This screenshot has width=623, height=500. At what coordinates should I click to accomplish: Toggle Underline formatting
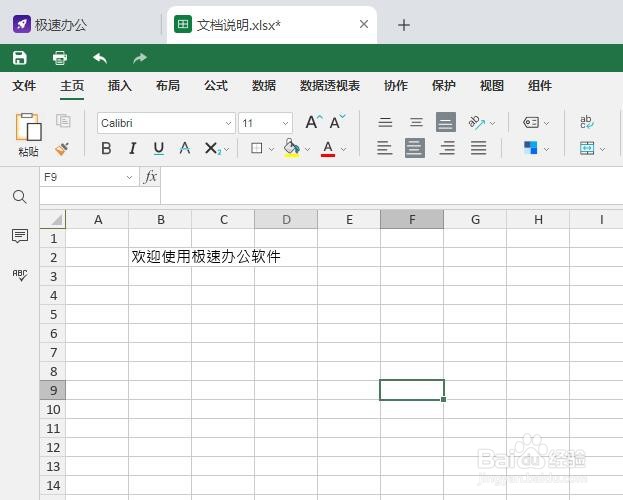(159, 149)
